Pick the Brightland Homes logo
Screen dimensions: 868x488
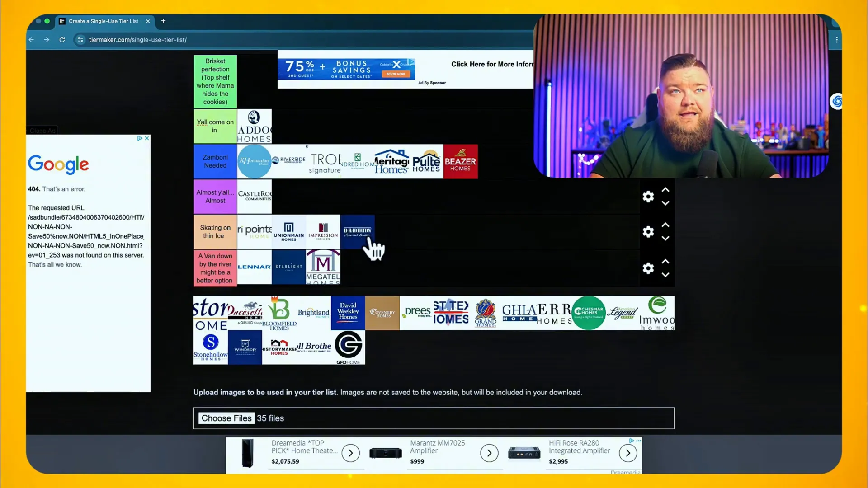click(314, 313)
